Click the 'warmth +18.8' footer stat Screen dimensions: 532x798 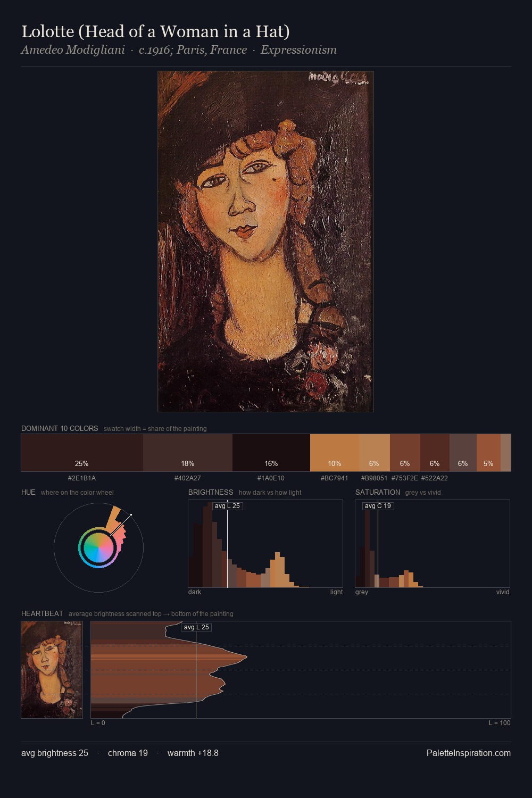193,753
